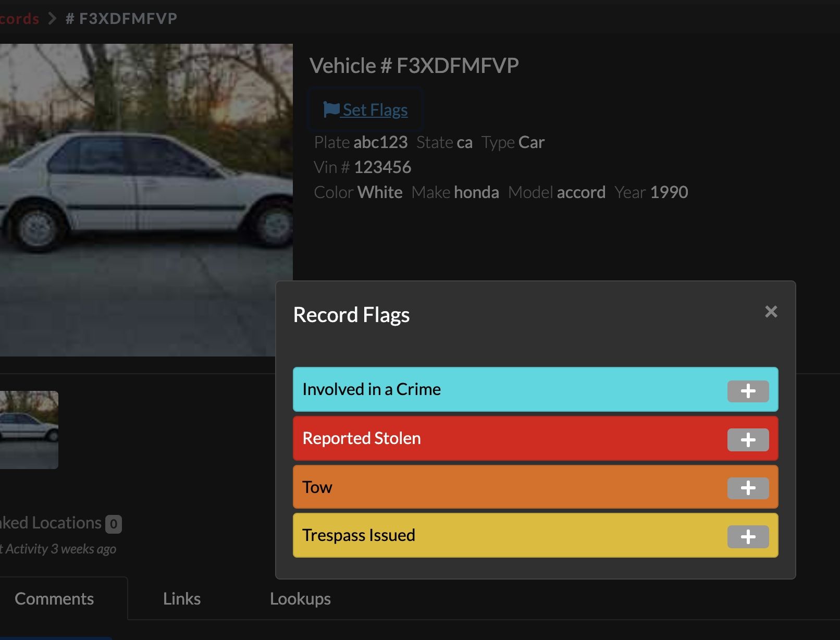Screen dimensions: 840x640
Task: Navigate back via the records breadcrumb
Action: coord(19,18)
